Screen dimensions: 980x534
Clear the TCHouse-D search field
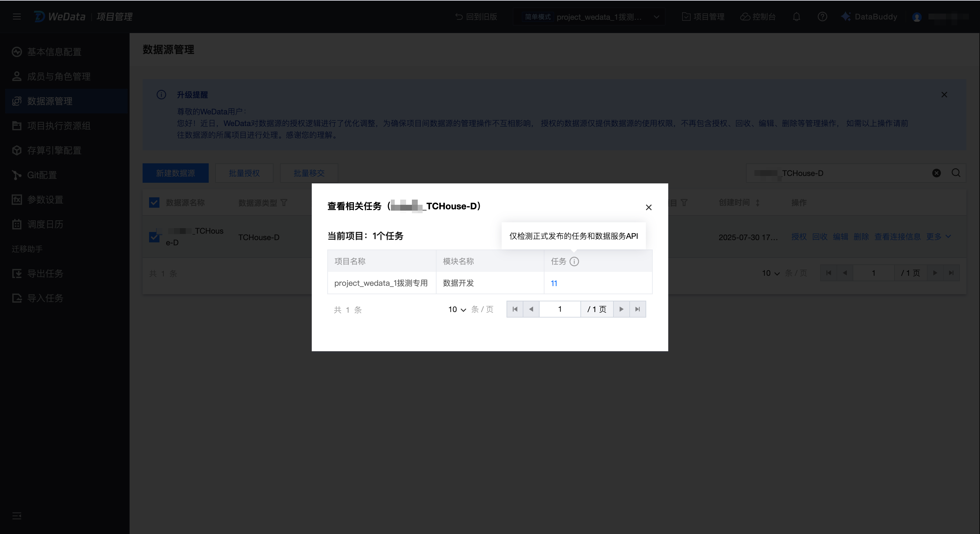pyautogui.click(x=936, y=173)
